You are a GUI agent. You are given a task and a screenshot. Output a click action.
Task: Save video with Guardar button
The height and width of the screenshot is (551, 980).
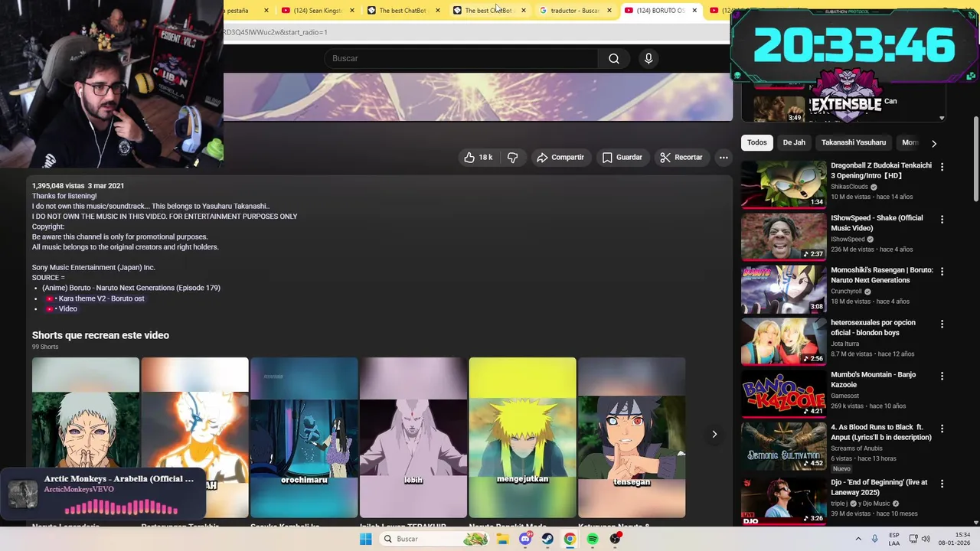coord(622,158)
